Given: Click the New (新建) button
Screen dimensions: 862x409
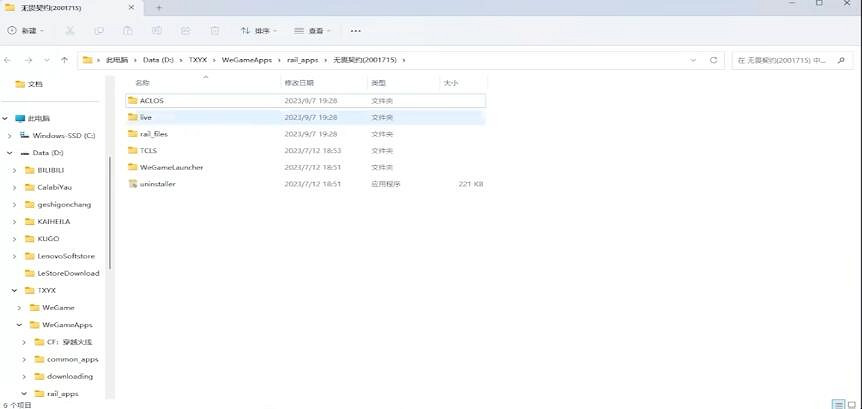Looking at the screenshot, I should point(25,31).
